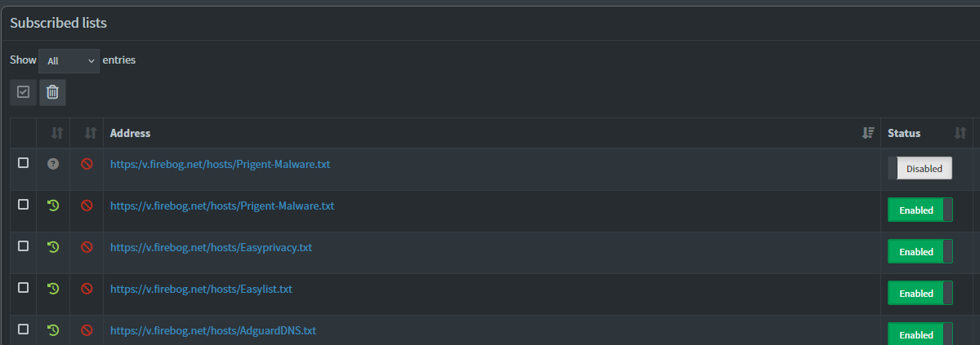This screenshot has width=980, height=345.
Task: Open the Easylist.txt address link
Action: tap(201, 289)
